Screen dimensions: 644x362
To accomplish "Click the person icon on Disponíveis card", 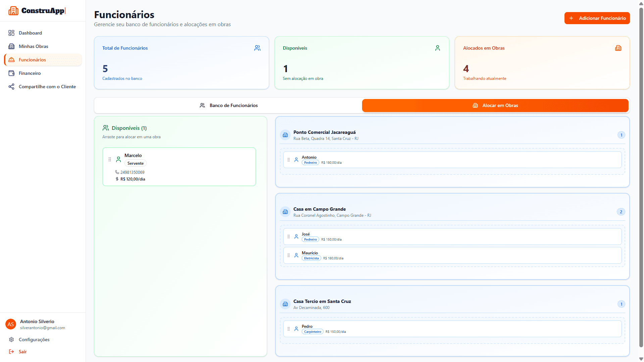I will (438, 48).
